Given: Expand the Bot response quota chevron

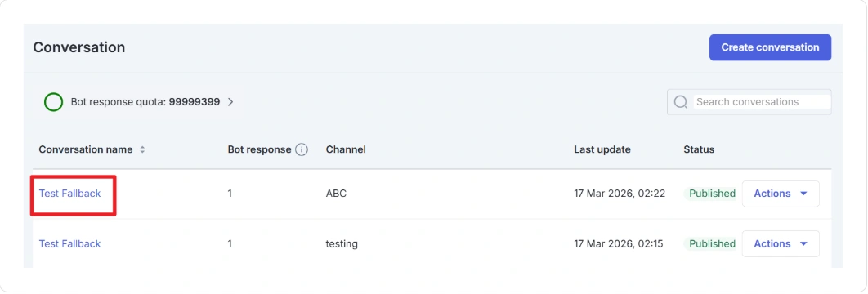Looking at the screenshot, I should [x=230, y=102].
